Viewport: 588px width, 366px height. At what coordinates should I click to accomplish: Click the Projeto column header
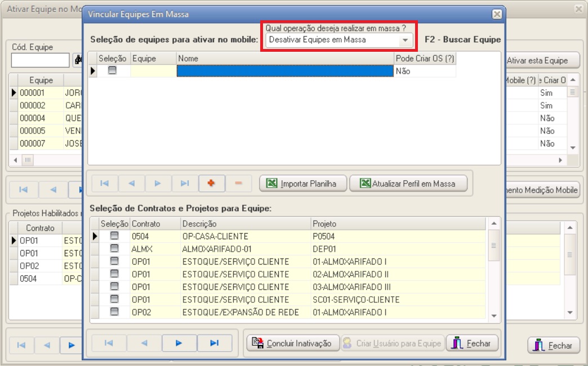(x=397, y=224)
